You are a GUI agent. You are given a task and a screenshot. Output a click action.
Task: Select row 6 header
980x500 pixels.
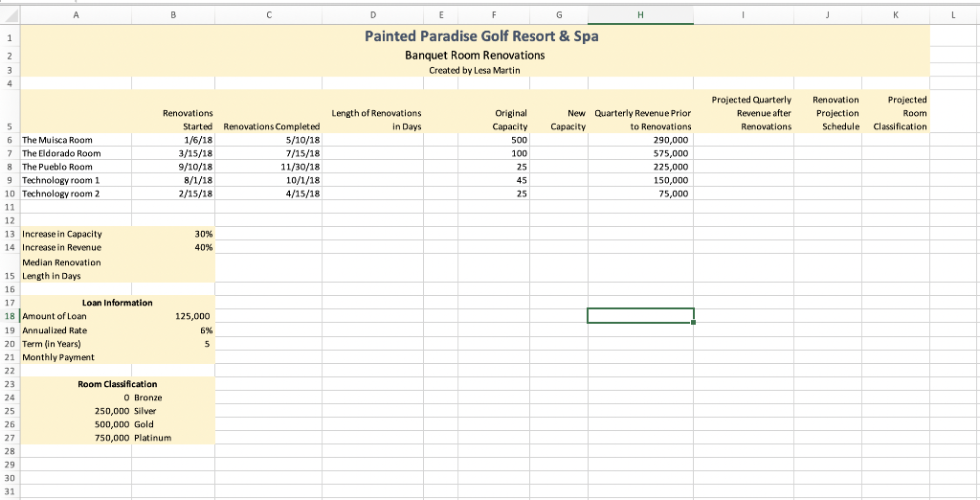click(10, 140)
